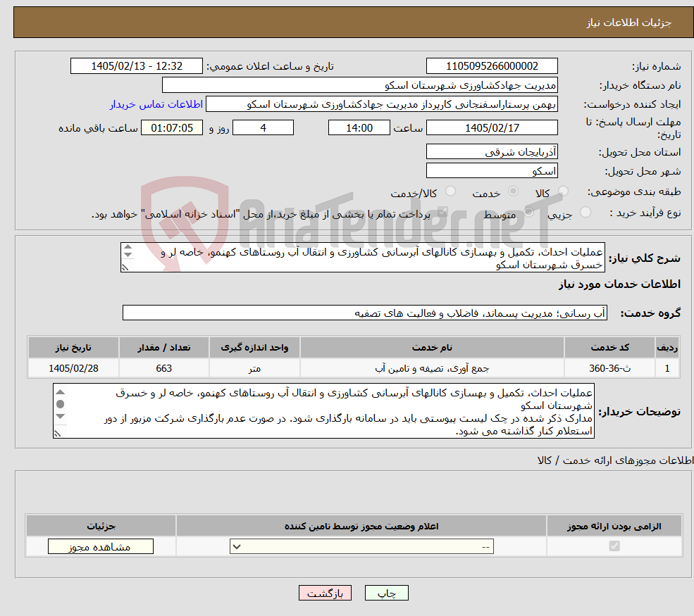The height and width of the screenshot is (616, 694).
Task: Click the جمع آوری، تصفیه و تامین آب cell
Action: click(x=432, y=368)
